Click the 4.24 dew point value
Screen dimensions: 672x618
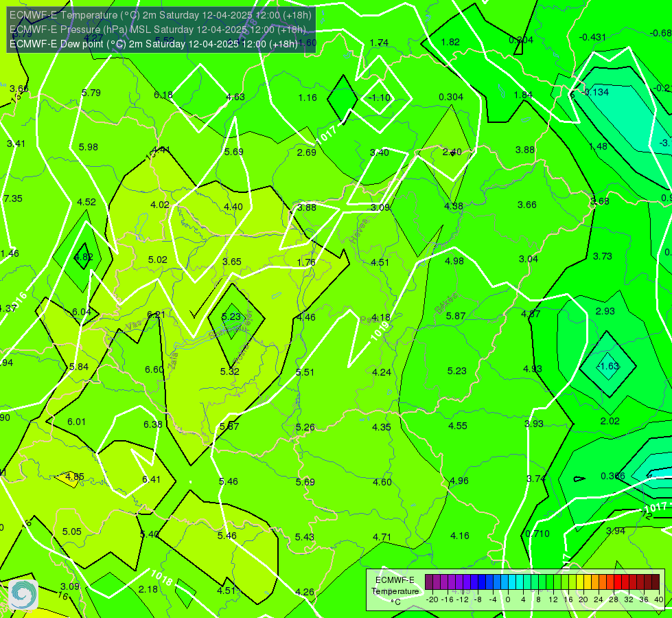pos(382,371)
